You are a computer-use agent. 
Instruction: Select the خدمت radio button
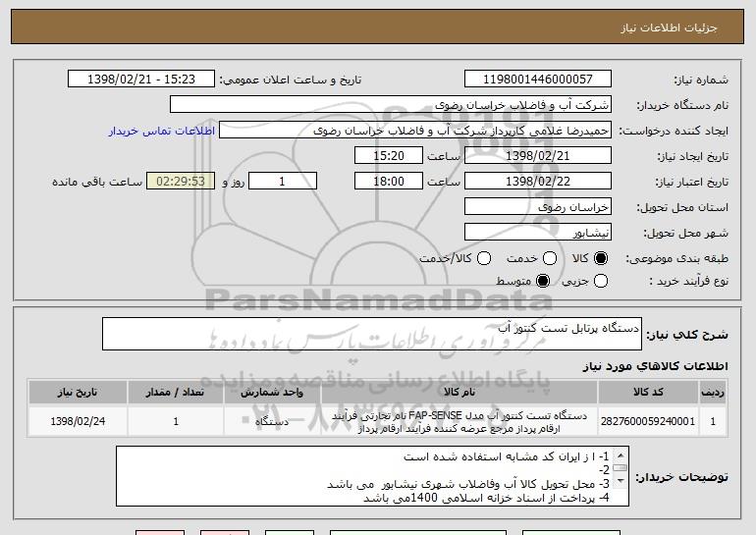pyautogui.click(x=550, y=258)
